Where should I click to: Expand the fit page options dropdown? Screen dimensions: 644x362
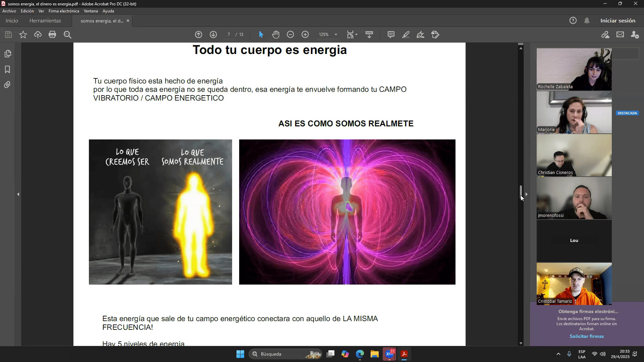tap(356, 35)
